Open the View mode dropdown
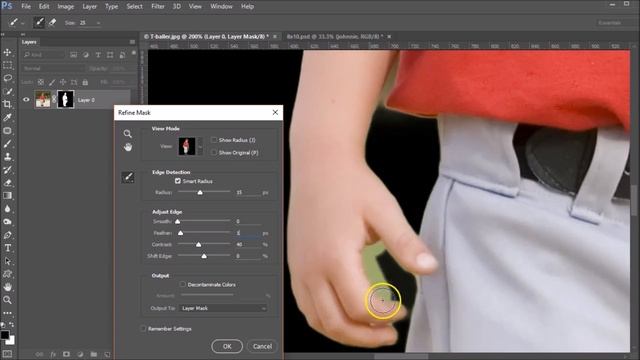The width and height of the screenshot is (640, 360). tap(200, 146)
